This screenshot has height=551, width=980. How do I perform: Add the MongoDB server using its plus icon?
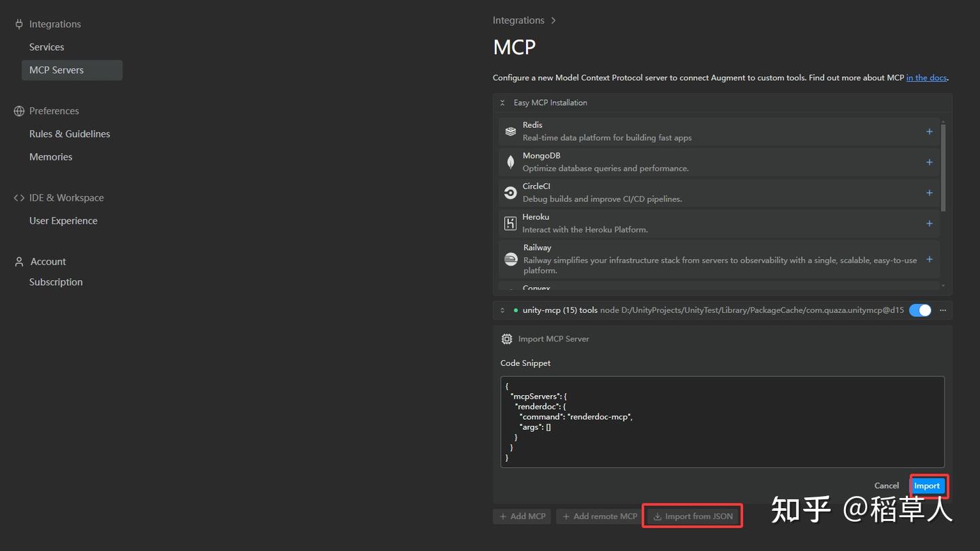[x=929, y=162]
